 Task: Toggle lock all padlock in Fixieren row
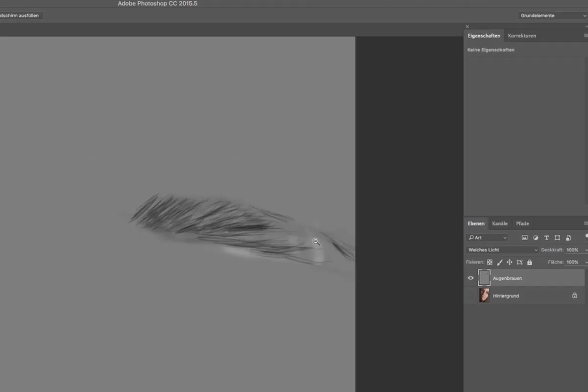click(530, 262)
